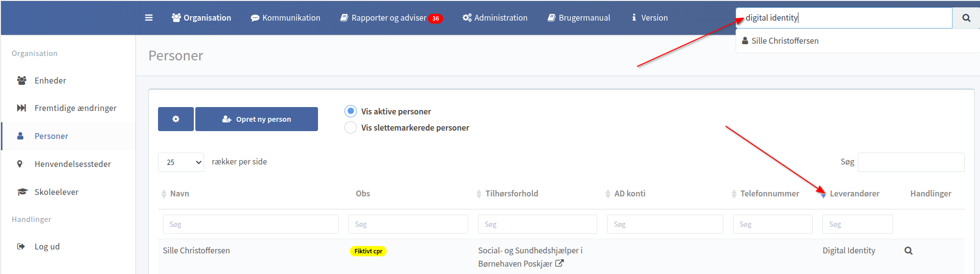
Task: Click the hamburger menu icon
Action: point(149,18)
